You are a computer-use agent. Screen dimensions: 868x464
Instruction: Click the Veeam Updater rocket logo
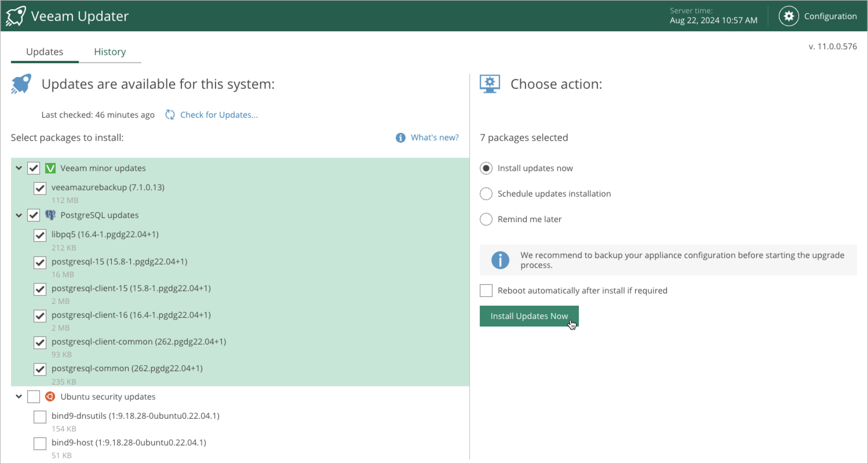pos(16,16)
